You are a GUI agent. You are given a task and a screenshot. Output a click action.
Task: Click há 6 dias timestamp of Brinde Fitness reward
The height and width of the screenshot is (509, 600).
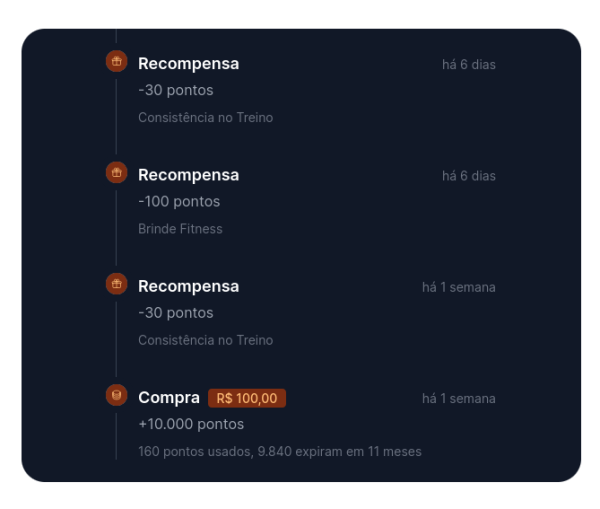(469, 176)
